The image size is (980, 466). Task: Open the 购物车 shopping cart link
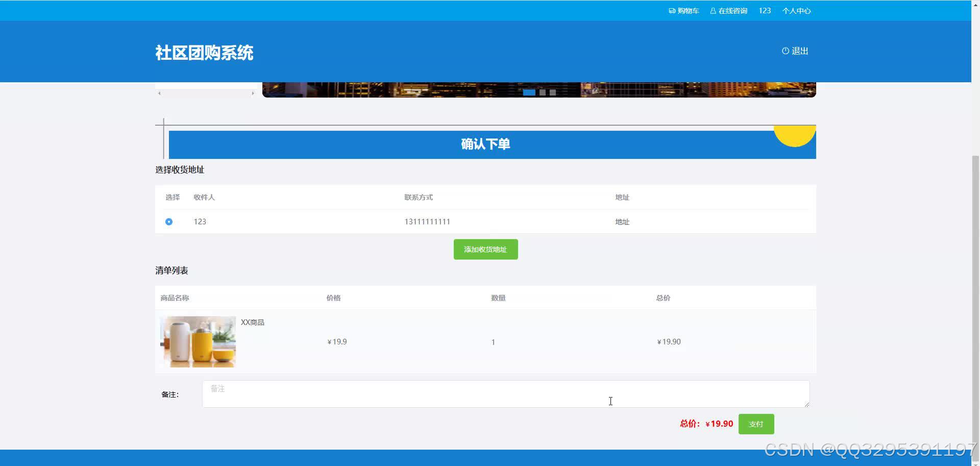(683, 11)
